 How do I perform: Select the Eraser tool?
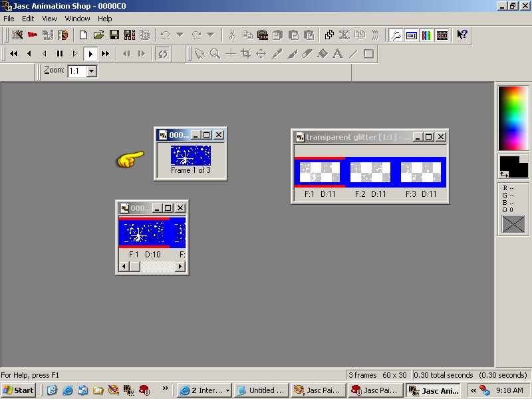307,54
